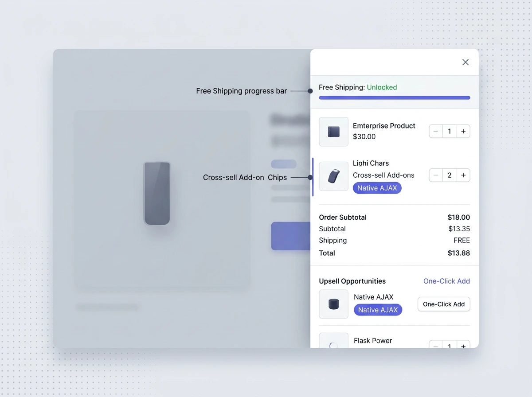Click the Free Shipping progress bar
The width and height of the screenshot is (532, 397).
point(395,97)
